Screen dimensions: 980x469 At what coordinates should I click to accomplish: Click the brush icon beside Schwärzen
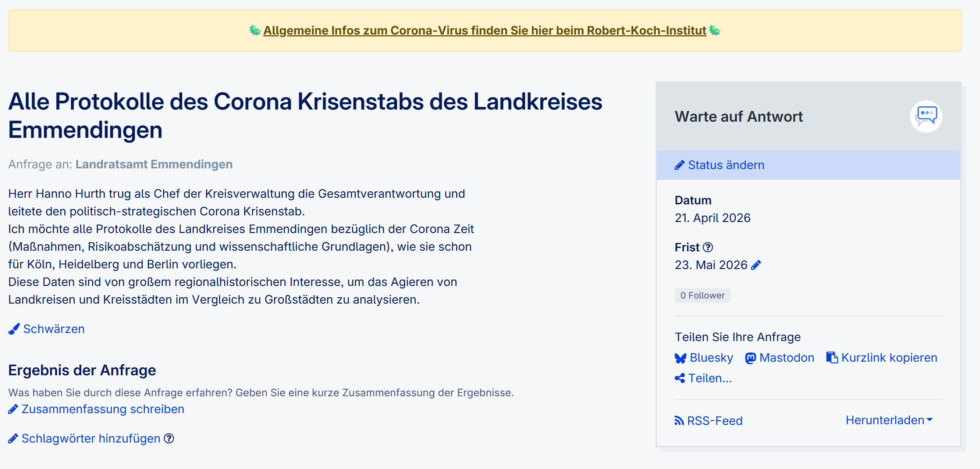click(14, 329)
